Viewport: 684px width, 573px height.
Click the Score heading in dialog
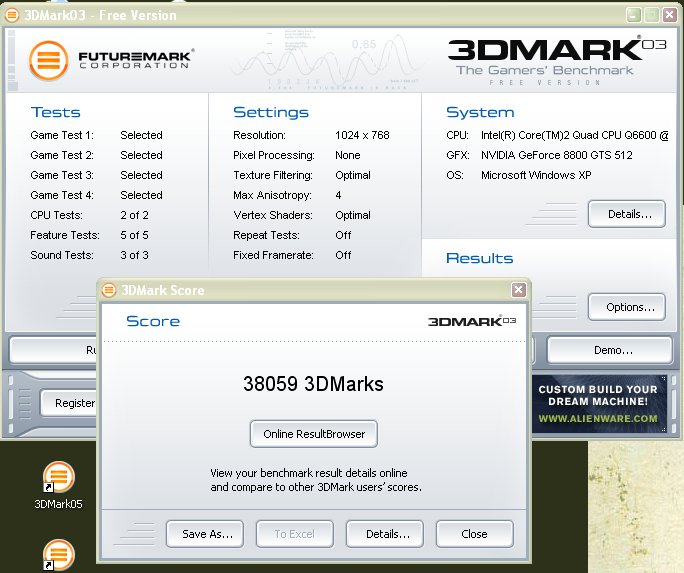tap(153, 321)
